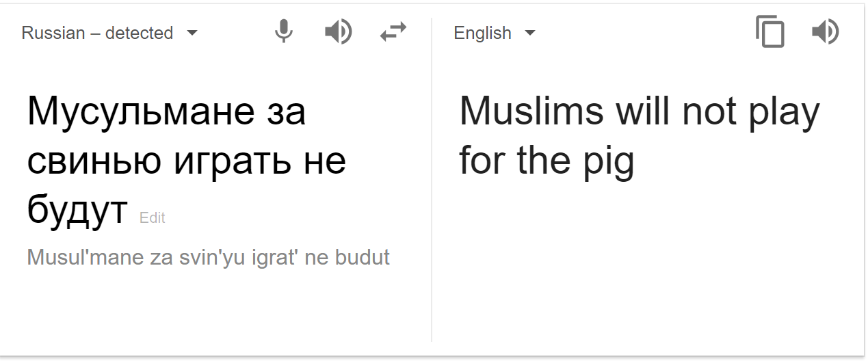
Task: Expand the arrow beside Russian – detected
Action: 192,33
